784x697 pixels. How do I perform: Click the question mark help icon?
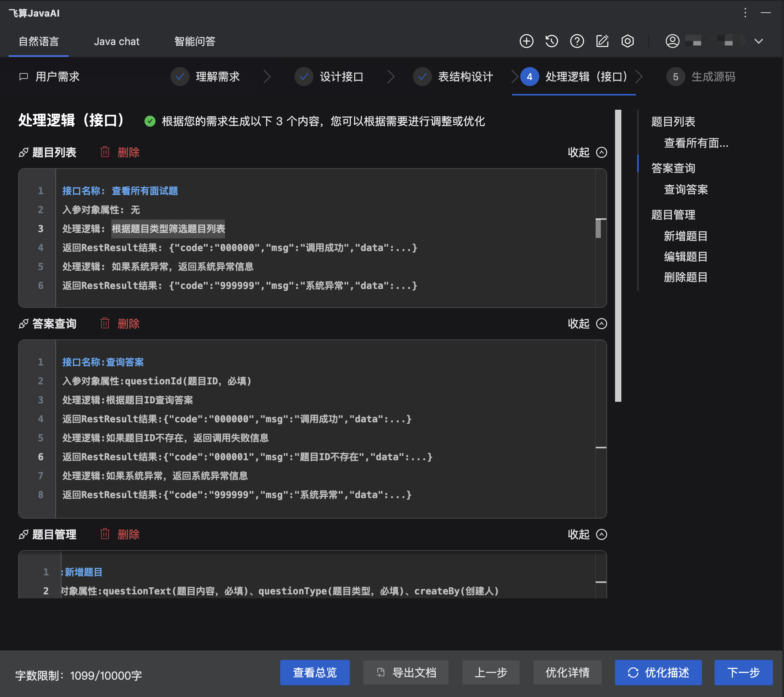pos(577,41)
